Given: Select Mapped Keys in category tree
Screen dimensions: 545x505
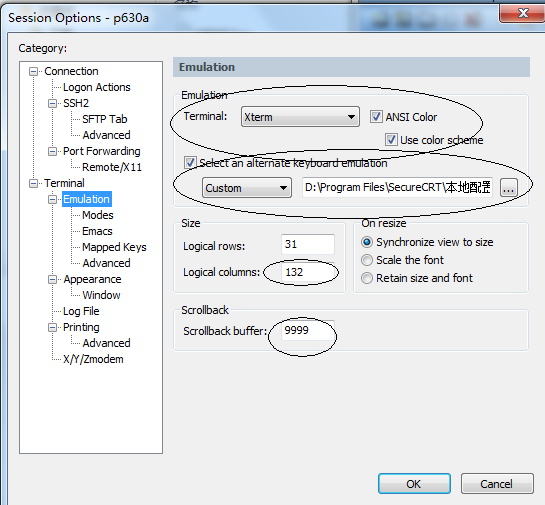Looking at the screenshot, I should (x=114, y=247).
